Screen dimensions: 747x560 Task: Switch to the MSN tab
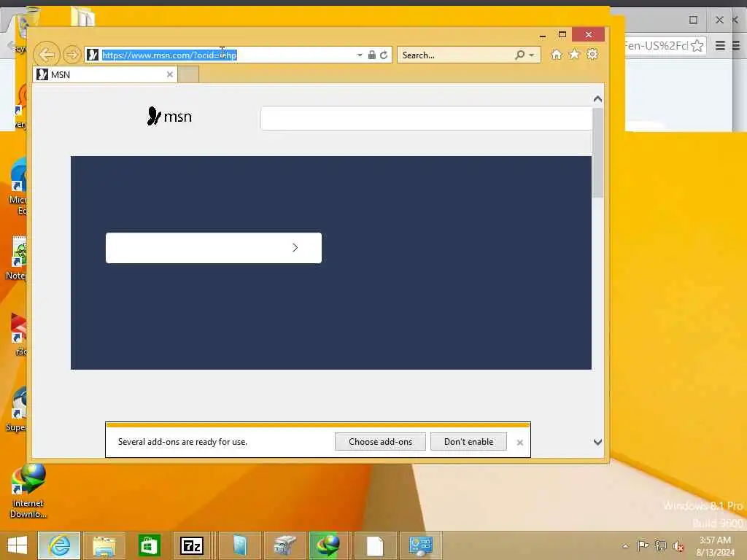coord(105,75)
